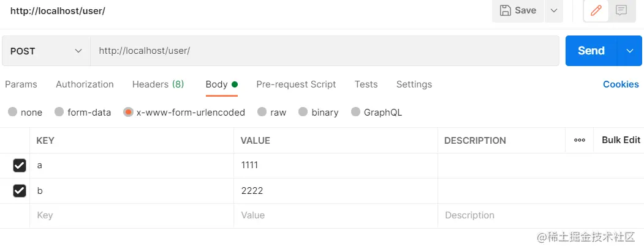Select the none body option
Screen dimensions: 644x252
click(x=12, y=112)
